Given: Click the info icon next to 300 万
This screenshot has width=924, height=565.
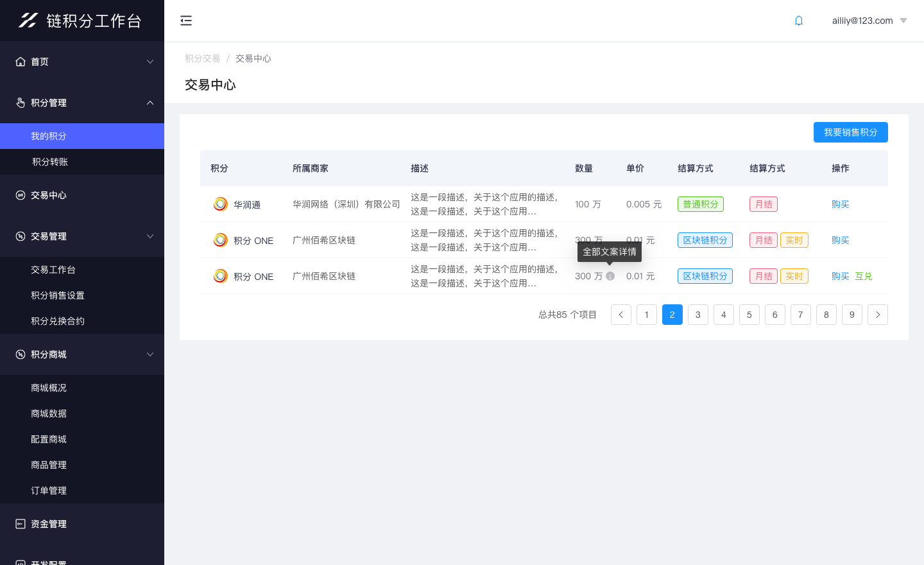Looking at the screenshot, I should pyautogui.click(x=610, y=276).
